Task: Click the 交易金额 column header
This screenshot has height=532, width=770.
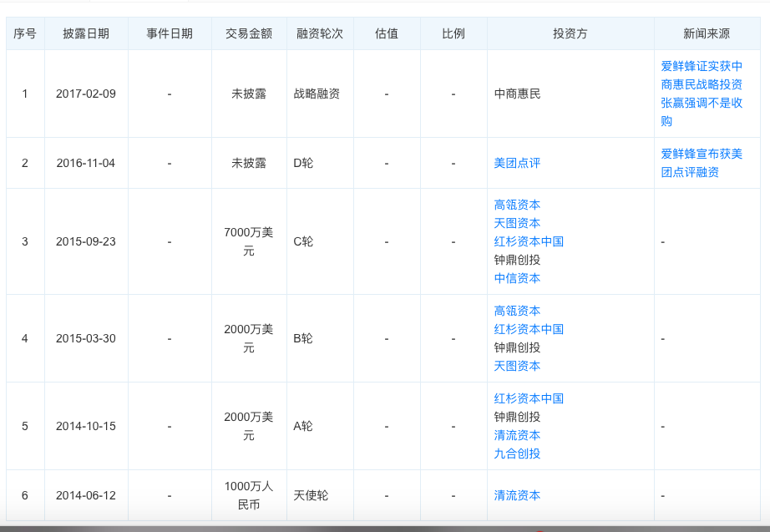Action: (x=249, y=33)
